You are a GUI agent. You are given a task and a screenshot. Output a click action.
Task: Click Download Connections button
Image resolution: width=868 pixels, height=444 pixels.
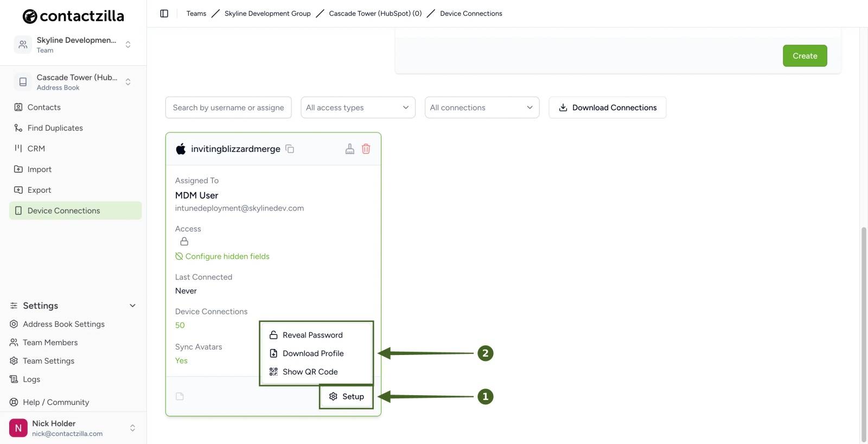[607, 107]
